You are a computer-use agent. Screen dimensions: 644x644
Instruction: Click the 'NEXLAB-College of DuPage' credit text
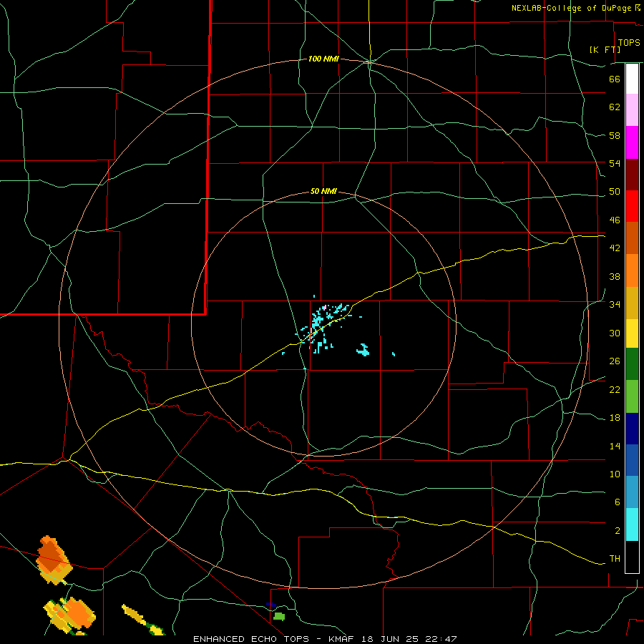click(571, 8)
